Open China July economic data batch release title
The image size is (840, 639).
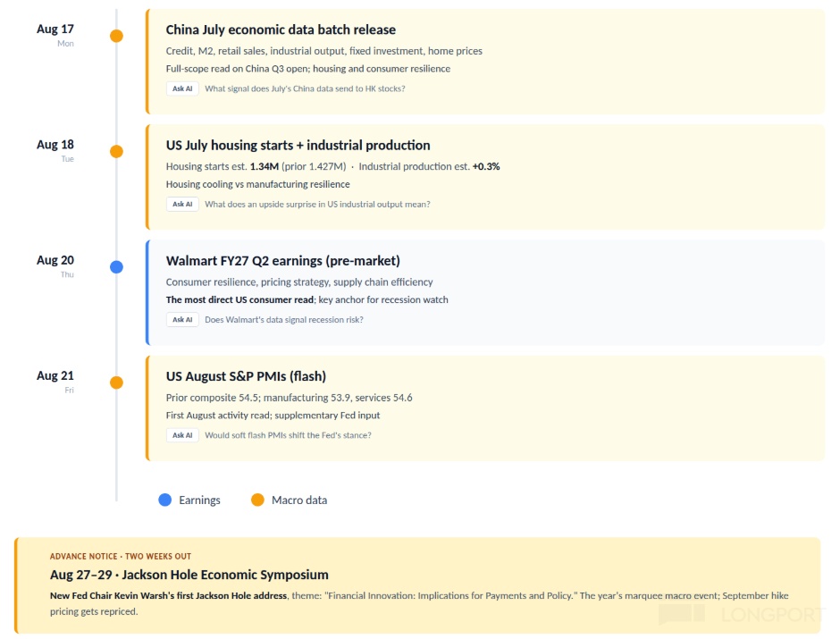point(281,29)
